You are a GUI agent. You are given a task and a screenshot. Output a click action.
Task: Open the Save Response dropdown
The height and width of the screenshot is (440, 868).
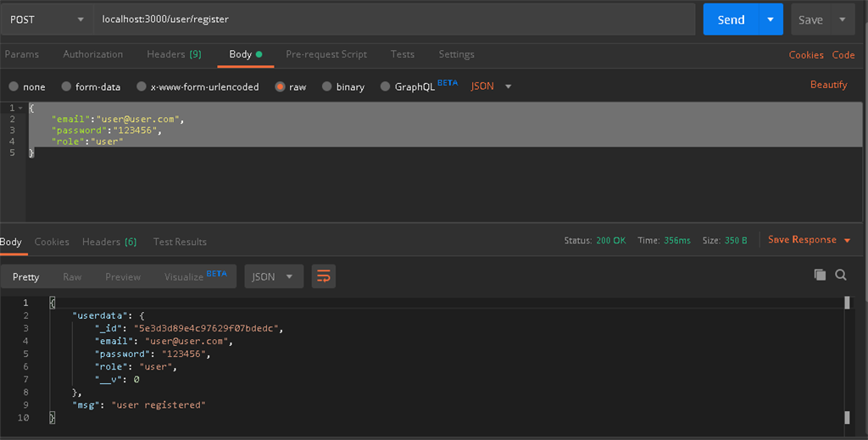[x=809, y=240]
